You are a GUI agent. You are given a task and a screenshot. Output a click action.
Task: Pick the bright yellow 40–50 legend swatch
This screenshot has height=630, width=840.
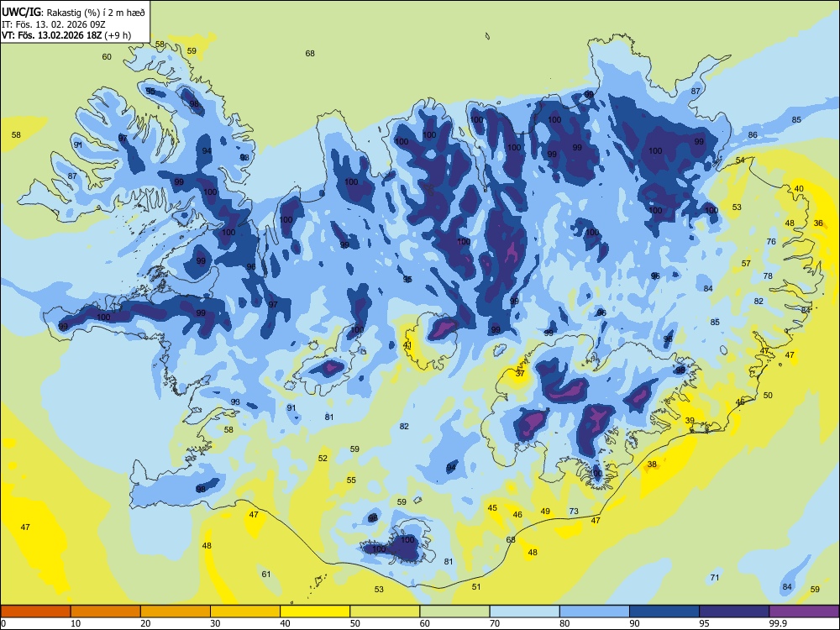point(315,612)
